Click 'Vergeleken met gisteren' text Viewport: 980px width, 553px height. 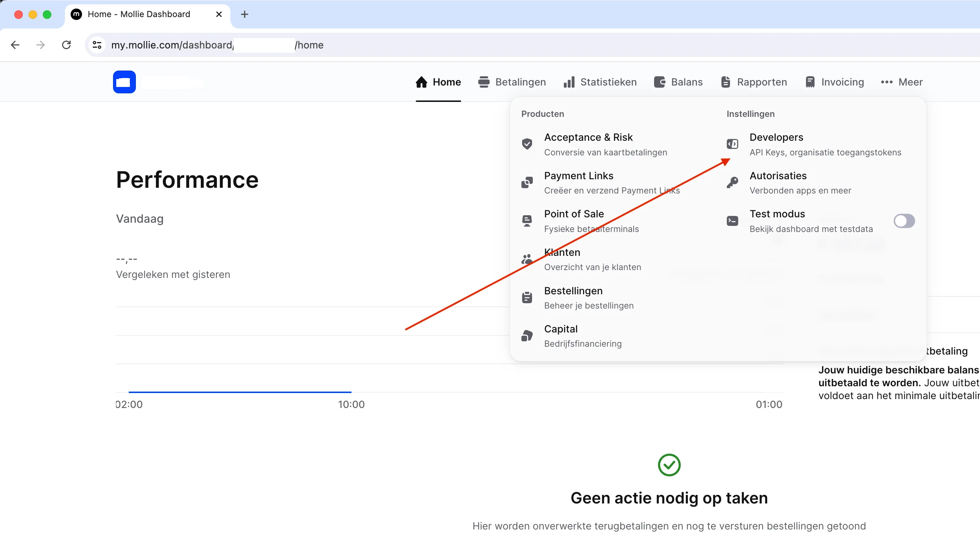173,274
